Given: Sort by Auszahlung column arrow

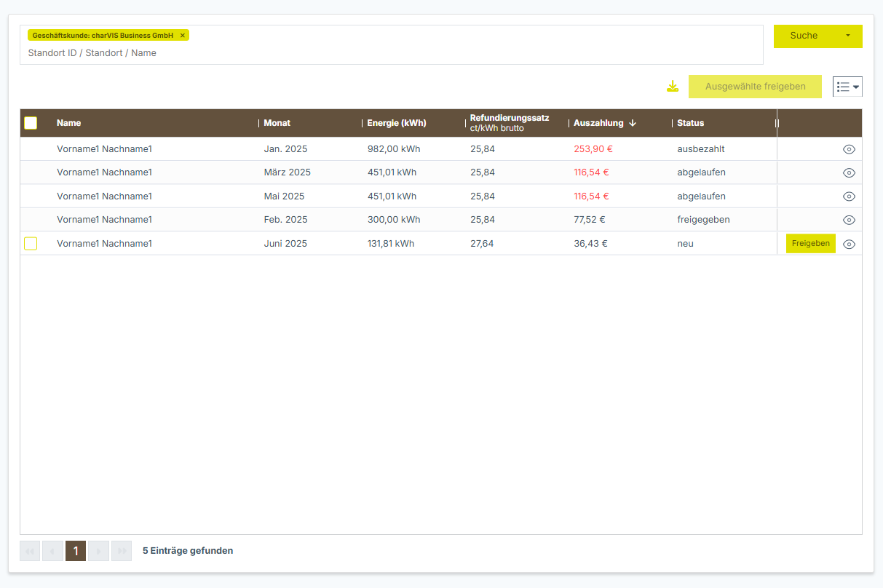Looking at the screenshot, I should [x=633, y=123].
